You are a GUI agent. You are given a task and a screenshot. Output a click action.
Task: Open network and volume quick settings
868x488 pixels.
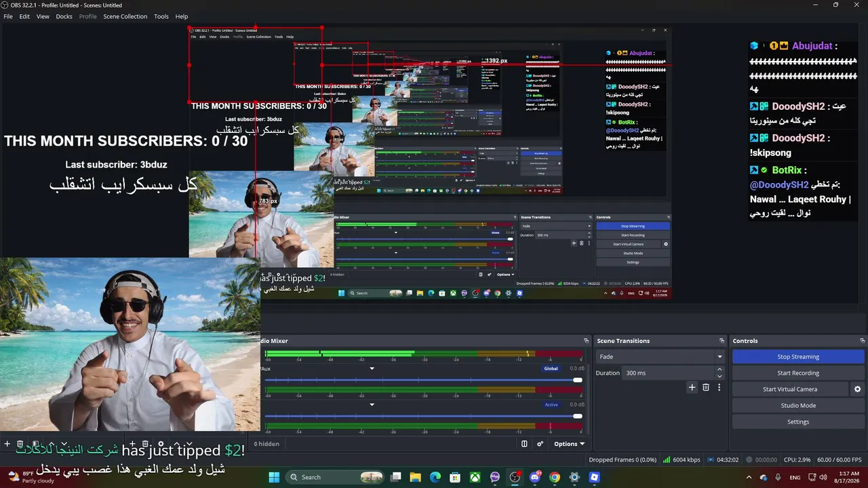tap(818, 477)
